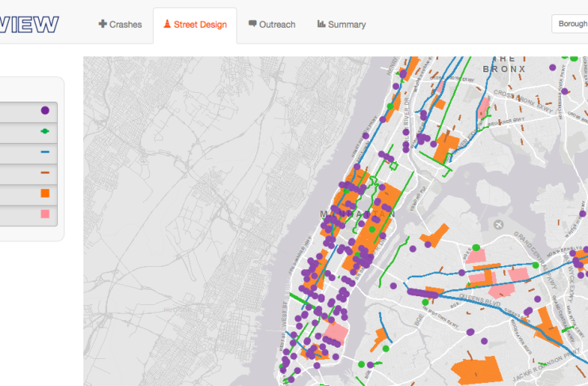The image size is (588, 386).
Task: Click the traffic cone icon on Street Design
Action: coord(167,25)
